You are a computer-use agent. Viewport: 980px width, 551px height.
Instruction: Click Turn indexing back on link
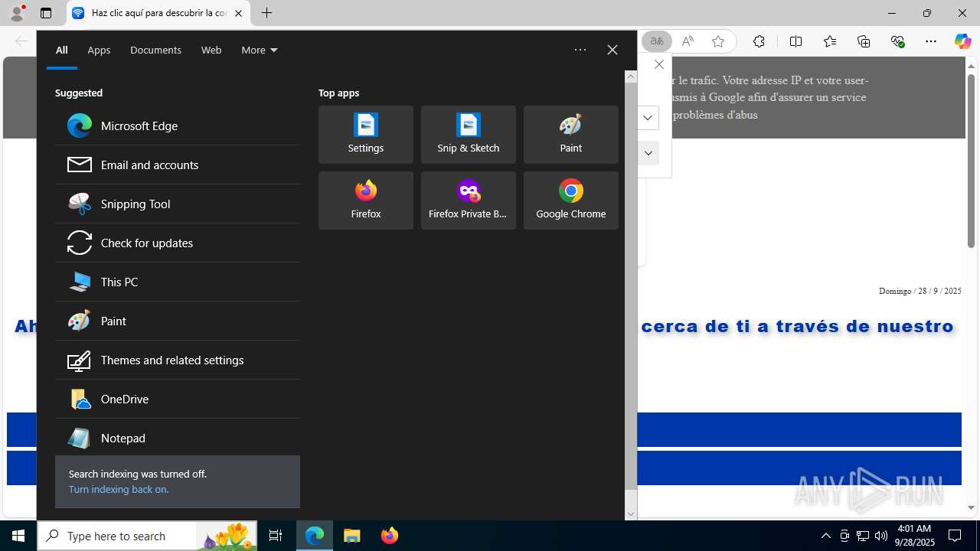point(119,489)
